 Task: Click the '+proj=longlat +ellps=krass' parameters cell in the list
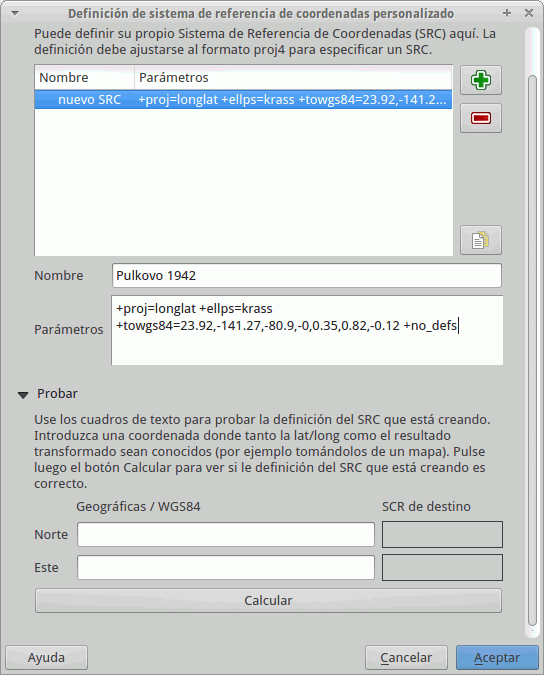coord(292,99)
